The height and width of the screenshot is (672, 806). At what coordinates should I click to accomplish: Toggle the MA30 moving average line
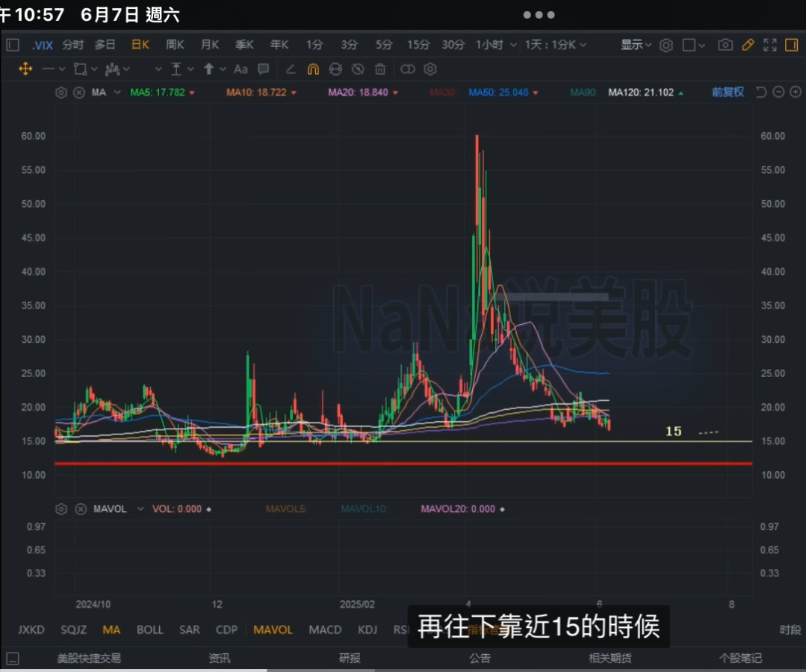(441, 93)
